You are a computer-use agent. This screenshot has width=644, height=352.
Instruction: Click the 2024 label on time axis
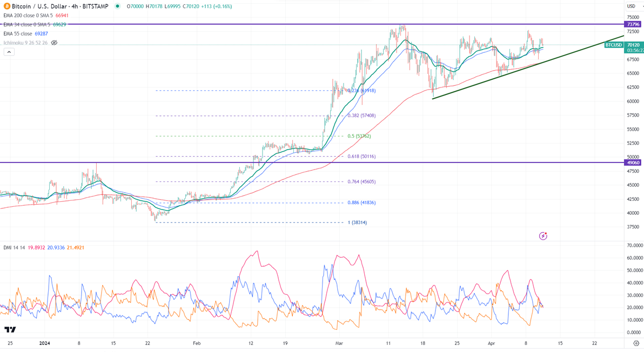[x=44, y=343]
